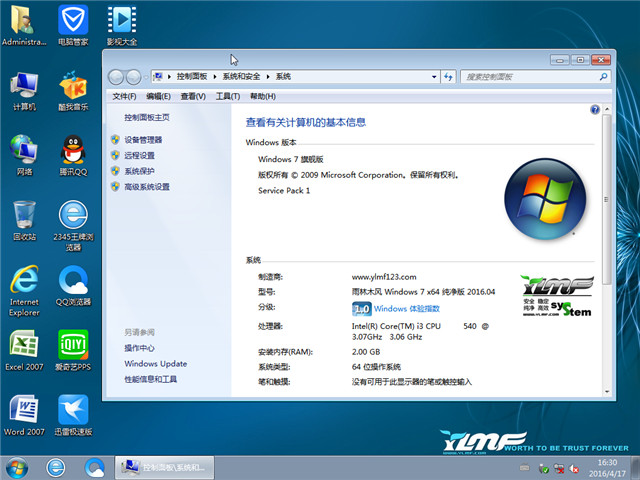Open 回收站 recycle bin icon
Screen dimensions: 640x480
tap(24, 220)
